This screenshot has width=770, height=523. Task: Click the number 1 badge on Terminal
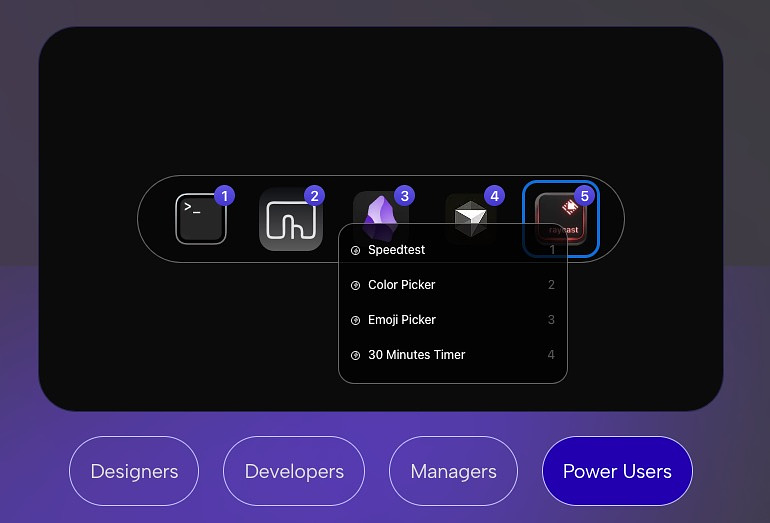tap(224, 196)
